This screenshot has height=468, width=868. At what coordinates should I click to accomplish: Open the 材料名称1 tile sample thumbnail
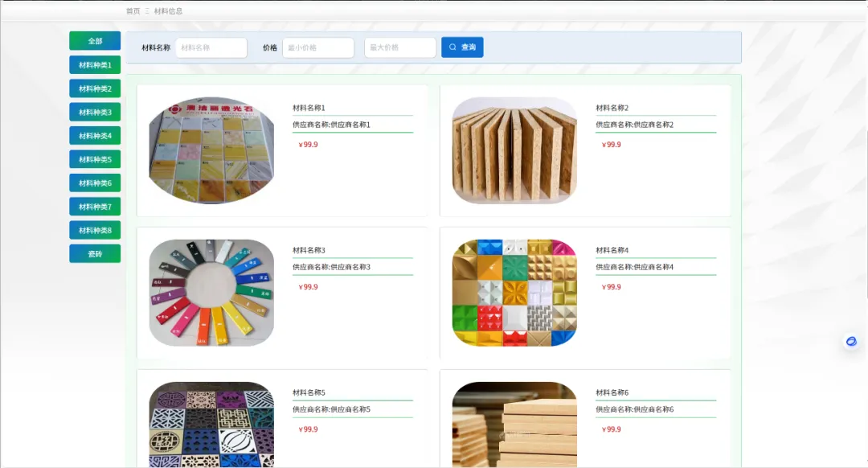211,150
